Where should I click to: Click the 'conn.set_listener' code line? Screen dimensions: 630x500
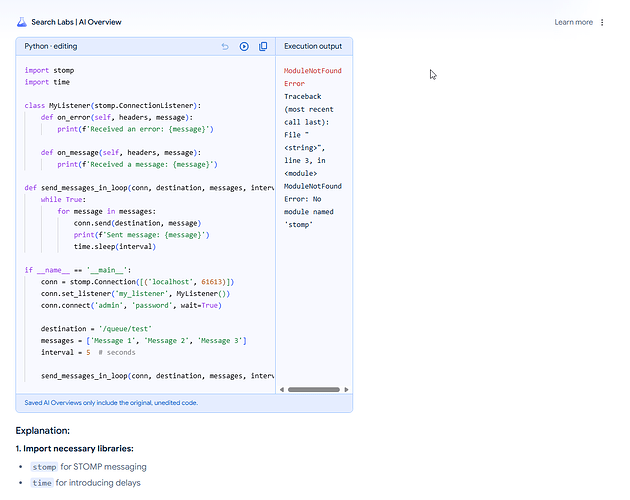coord(135,294)
